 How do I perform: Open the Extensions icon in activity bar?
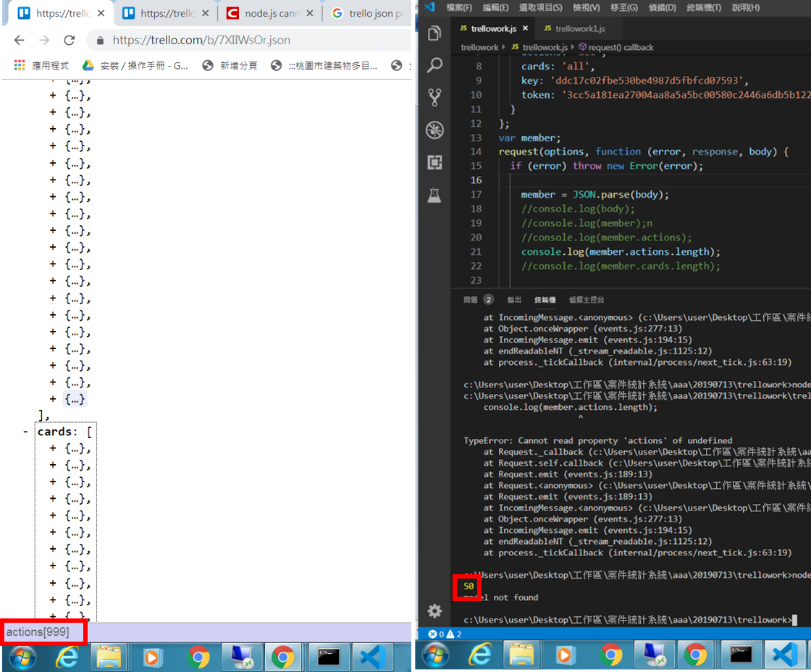click(x=434, y=162)
